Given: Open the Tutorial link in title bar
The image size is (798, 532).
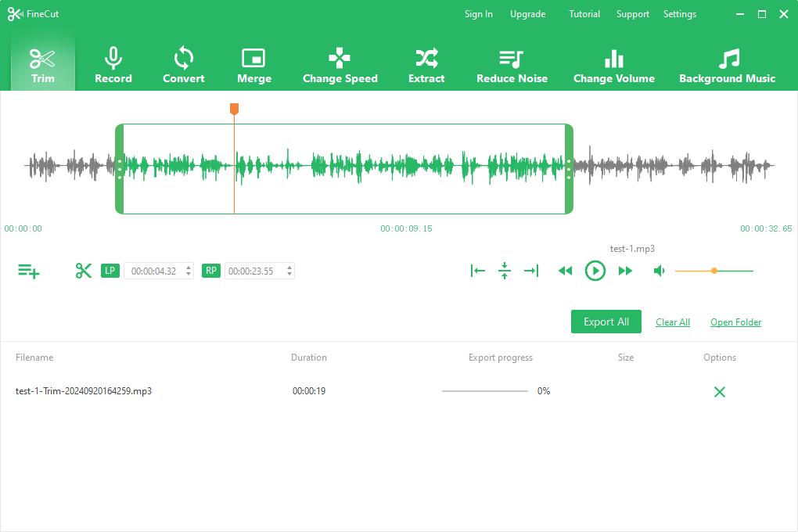Looking at the screenshot, I should [x=584, y=14].
